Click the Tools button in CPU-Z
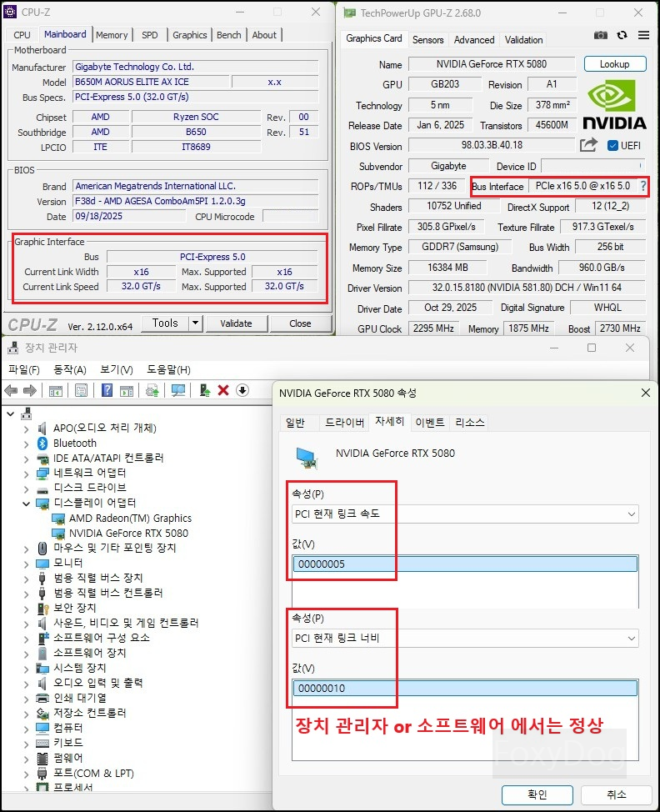660x812 pixels. tap(165, 323)
